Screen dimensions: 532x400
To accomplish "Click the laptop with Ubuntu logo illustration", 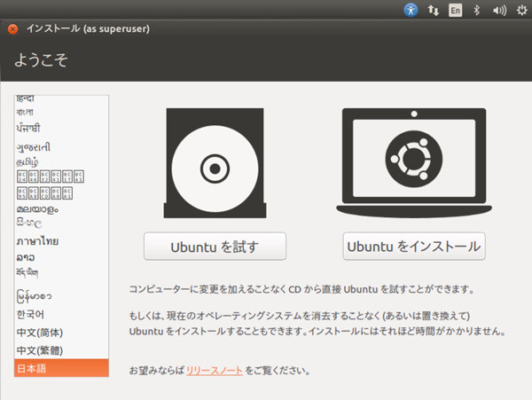I will pos(414,163).
